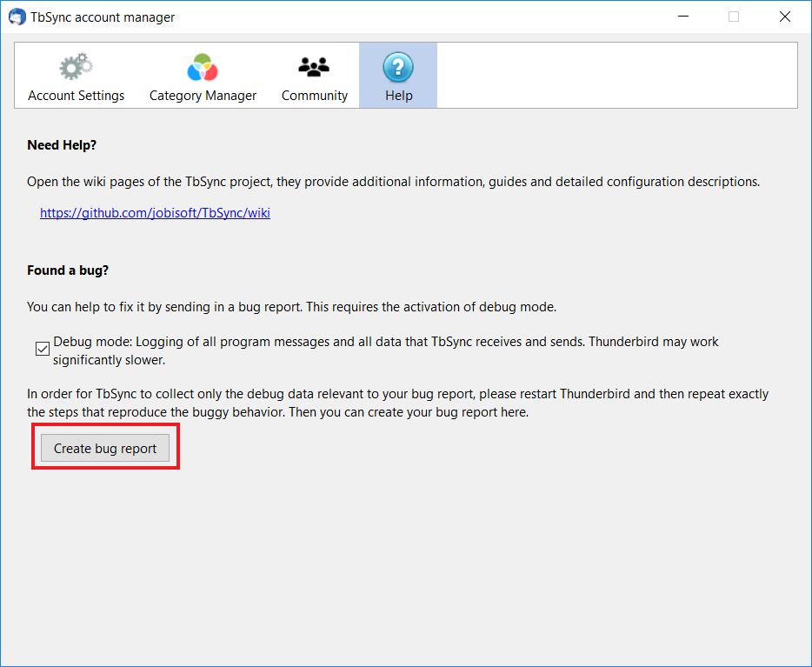The height and width of the screenshot is (667, 812).
Task: Click the Create bug report button
Action: click(105, 448)
